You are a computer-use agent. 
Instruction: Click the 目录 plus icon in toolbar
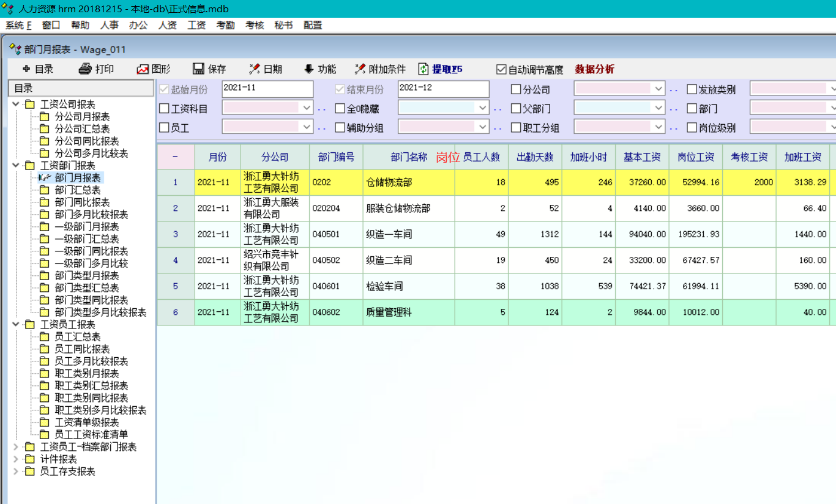click(x=26, y=69)
